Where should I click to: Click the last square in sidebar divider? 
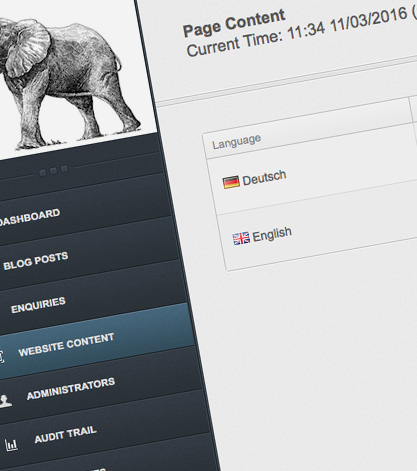(64, 169)
